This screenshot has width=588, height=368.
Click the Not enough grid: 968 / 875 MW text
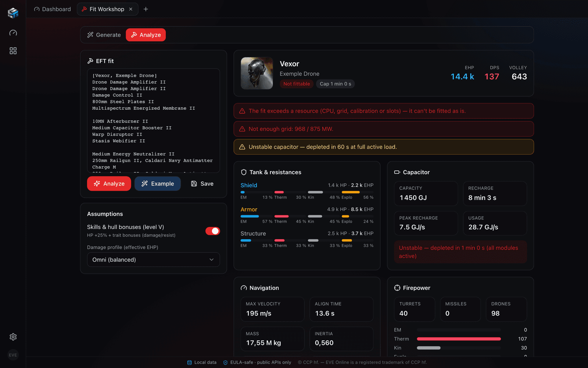point(291,129)
